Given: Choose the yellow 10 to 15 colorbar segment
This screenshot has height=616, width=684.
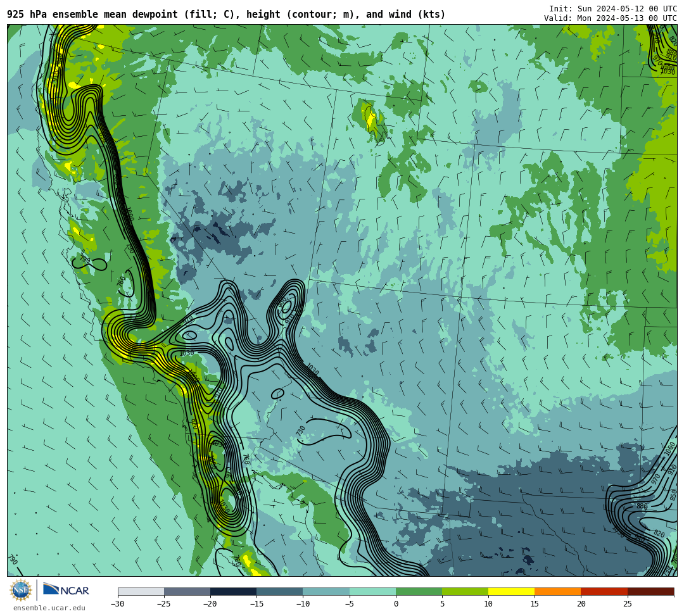Looking at the screenshot, I should point(512,591).
